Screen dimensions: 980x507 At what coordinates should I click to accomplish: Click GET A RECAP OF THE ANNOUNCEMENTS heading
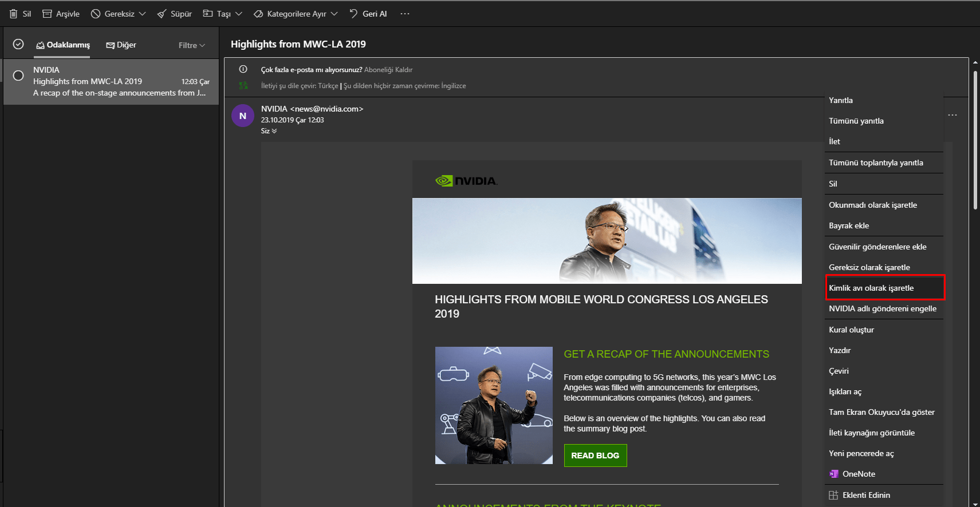tap(666, 354)
